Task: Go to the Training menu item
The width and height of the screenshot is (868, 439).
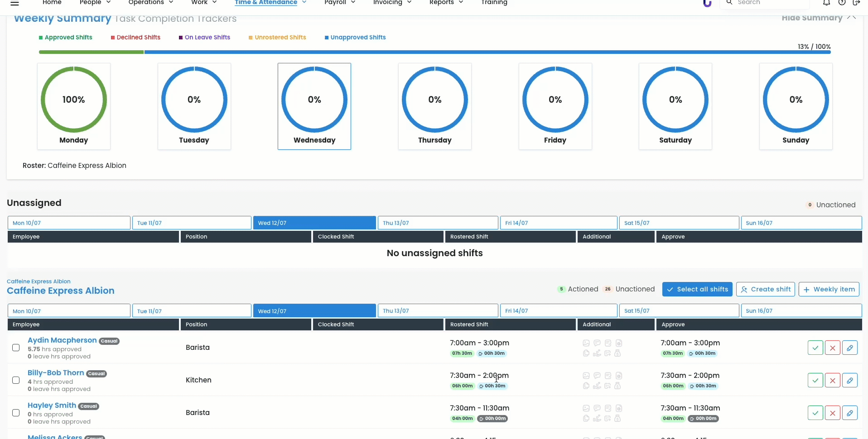Action: pos(494,3)
